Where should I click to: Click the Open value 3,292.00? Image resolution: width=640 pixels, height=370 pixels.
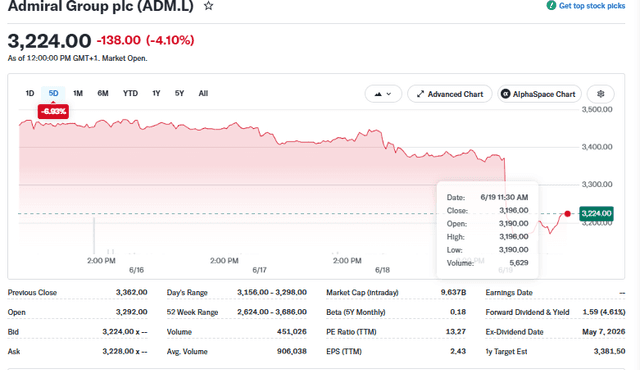pos(131,312)
